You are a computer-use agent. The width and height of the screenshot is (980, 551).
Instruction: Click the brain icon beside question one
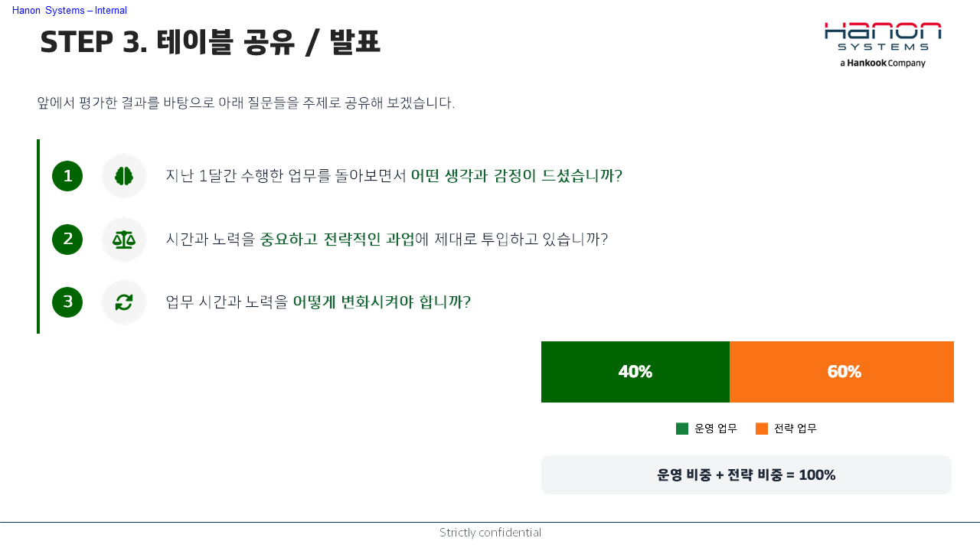pos(124,176)
